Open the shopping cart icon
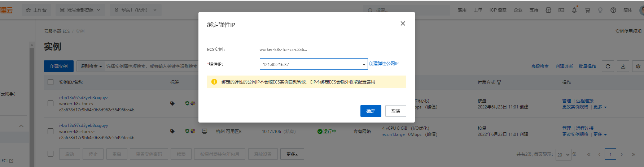644x167 pixels. tap(587, 10)
